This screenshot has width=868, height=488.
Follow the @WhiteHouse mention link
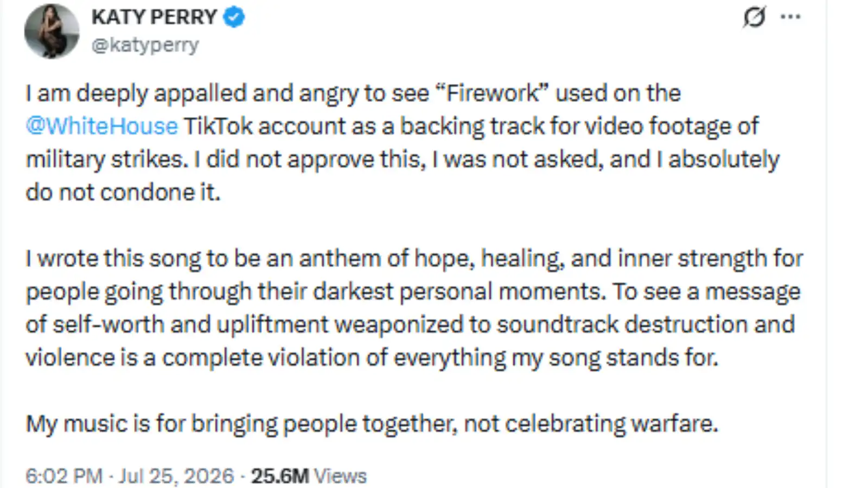coord(102,126)
